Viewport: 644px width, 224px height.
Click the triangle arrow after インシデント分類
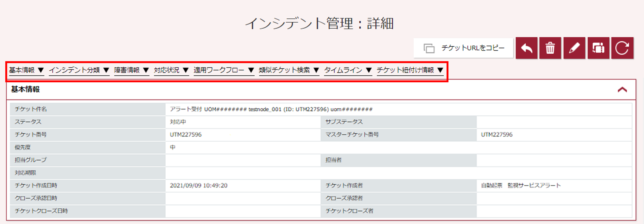point(106,70)
